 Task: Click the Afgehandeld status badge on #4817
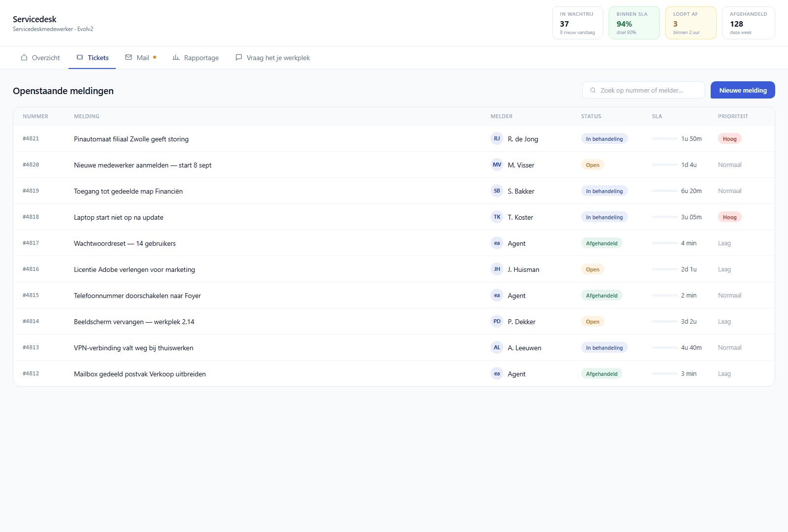pyautogui.click(x=601, y=243)
